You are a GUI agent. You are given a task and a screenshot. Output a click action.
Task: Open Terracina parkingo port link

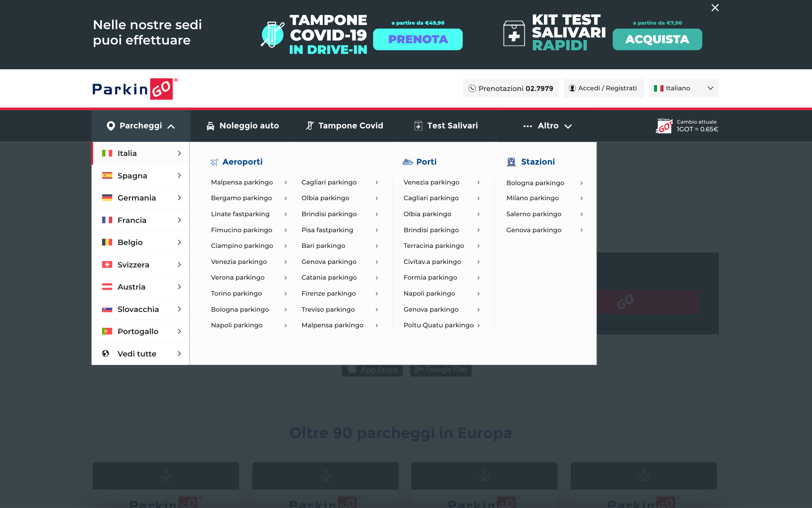click(442, 246)
